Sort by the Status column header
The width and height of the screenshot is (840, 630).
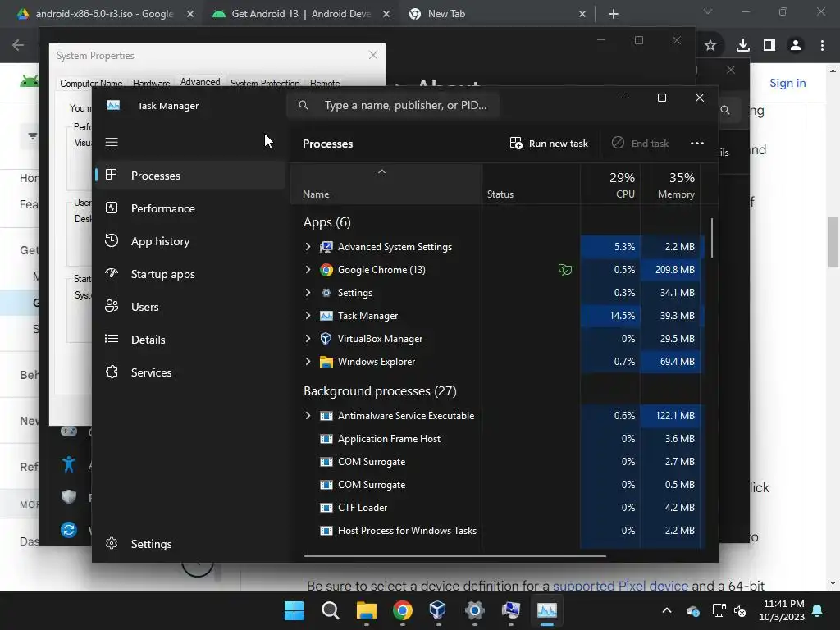(531, 185)
